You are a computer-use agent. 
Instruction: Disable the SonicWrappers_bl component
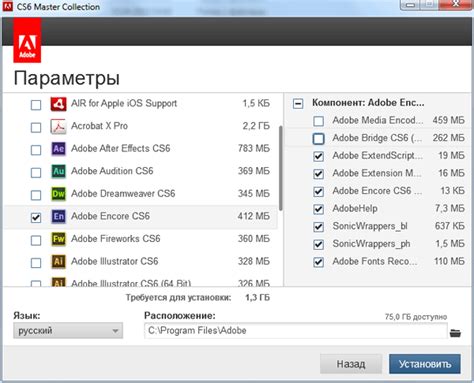point(318,227)
